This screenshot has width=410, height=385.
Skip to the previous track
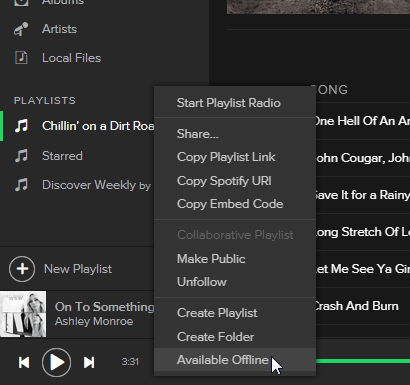(x=24, y=362)
